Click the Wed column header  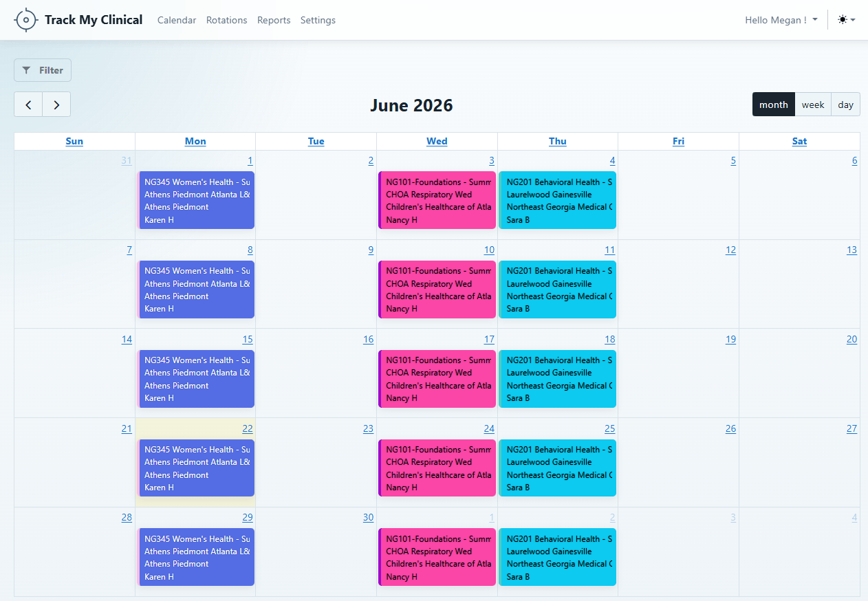point(437,141)
